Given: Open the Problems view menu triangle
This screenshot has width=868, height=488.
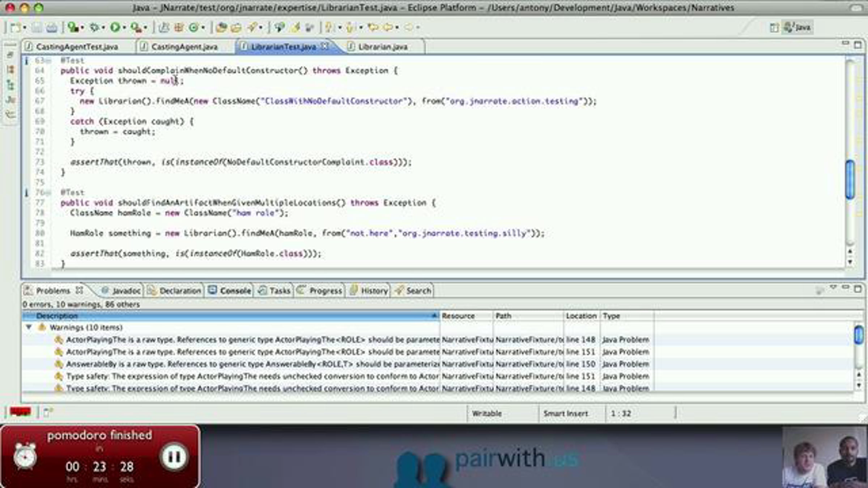Looking at the screenshot, I should pos(833,287).
